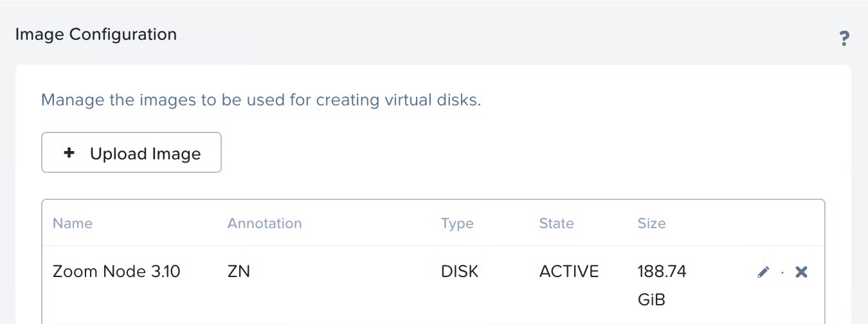The image size is (868, 324).
Task: Delete the Zoom Node 3.10 image
Action: pos(801,272)
